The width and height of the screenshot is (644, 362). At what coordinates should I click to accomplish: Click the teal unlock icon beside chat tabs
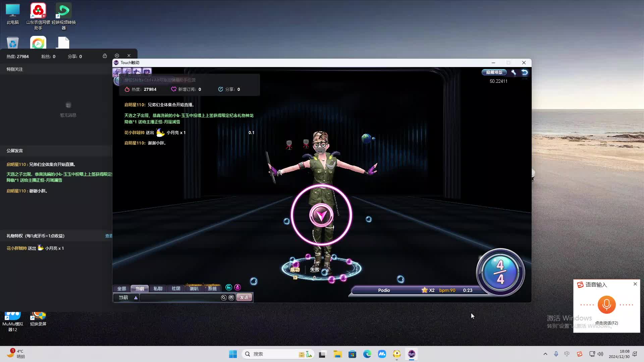[229, 287]
